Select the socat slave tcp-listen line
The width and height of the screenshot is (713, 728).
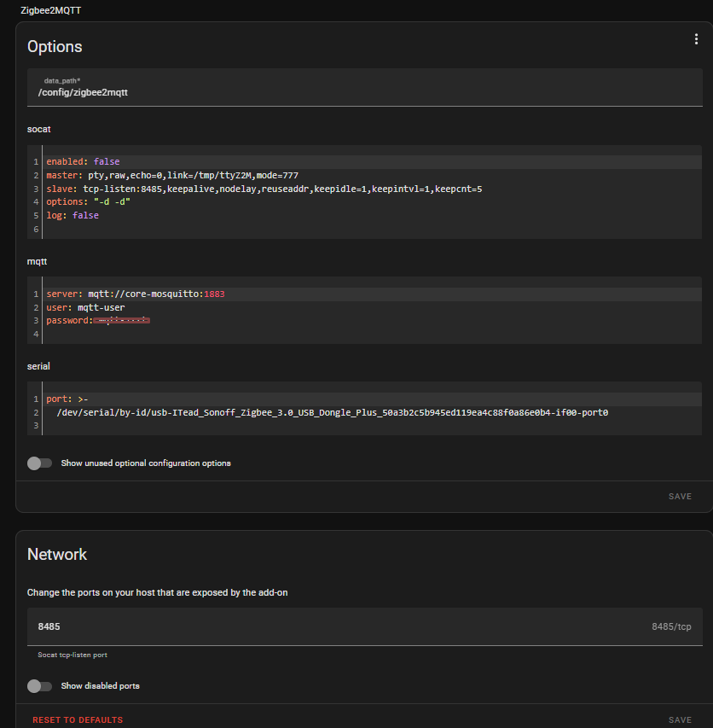(264, 189)
